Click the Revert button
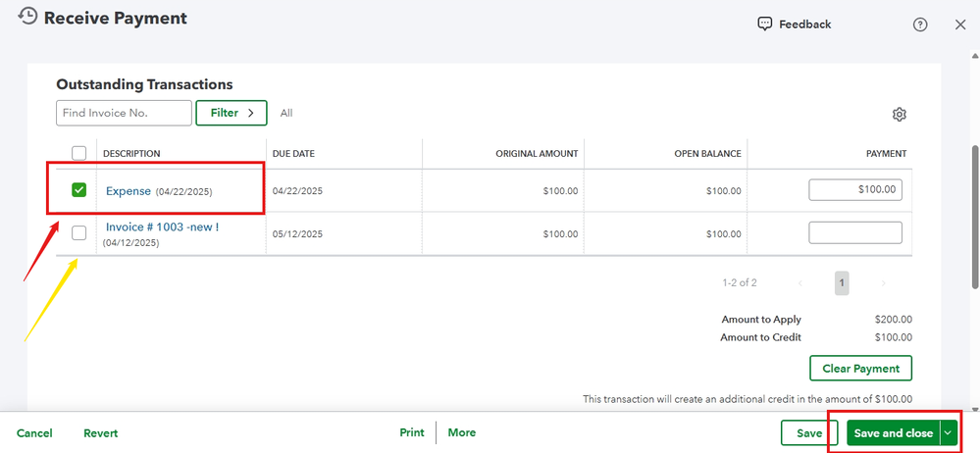Image resolution: width=980 pixels, height=453 pixels. pyautogui.click(x=100, y=432)
